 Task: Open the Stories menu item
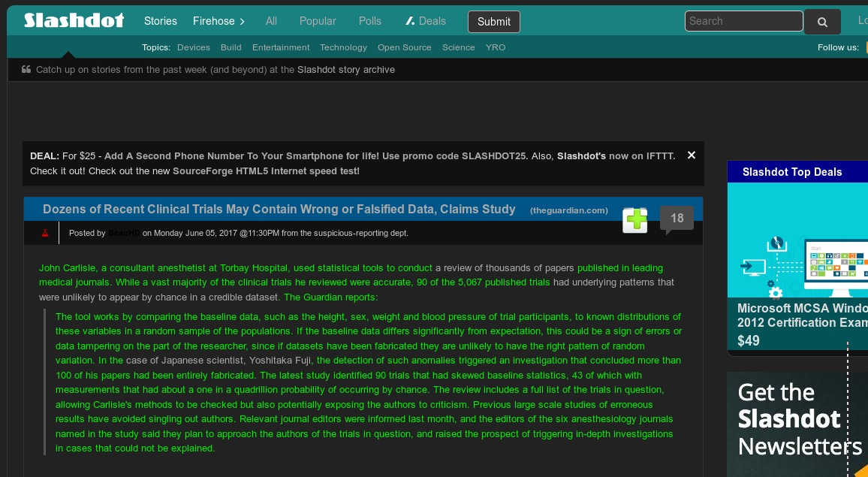pos(160,21)
